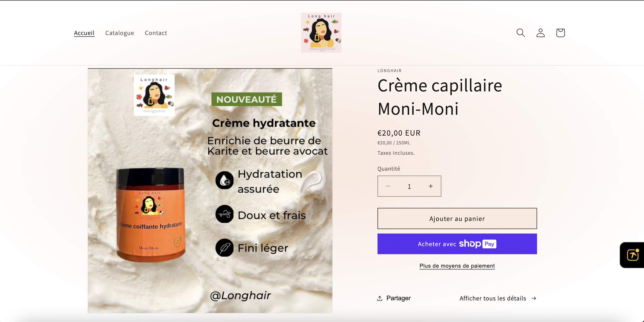Open the accessibility widget icon
The height and width of the screenshot is (322, 644).
pos(633,255)
